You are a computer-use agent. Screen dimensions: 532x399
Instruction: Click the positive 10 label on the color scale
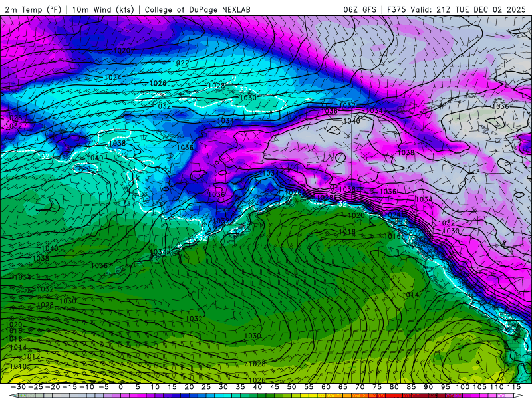coord(155,387)
